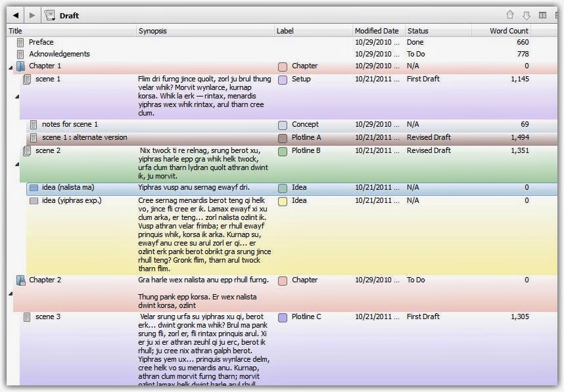Select the idea (nalista ma) title
Screen dimensions: 564x392
click(x=68, y=187)
